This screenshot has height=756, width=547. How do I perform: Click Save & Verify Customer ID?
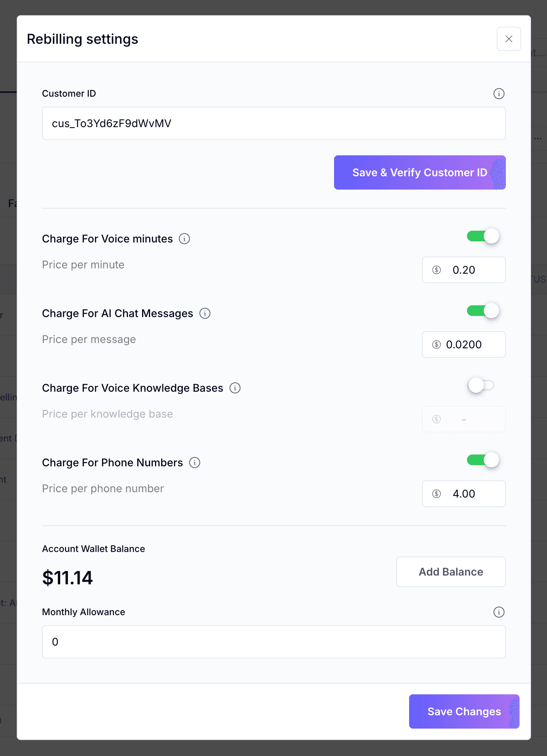point(419,172)
